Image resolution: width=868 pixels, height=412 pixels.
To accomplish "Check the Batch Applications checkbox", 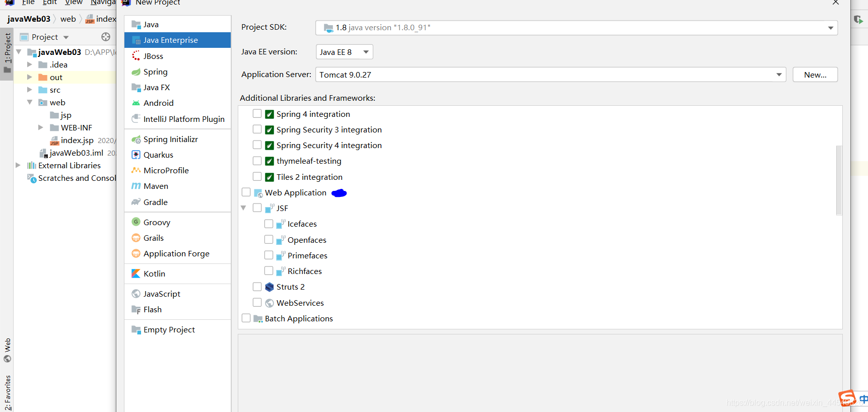I will [x=246, y=318].
